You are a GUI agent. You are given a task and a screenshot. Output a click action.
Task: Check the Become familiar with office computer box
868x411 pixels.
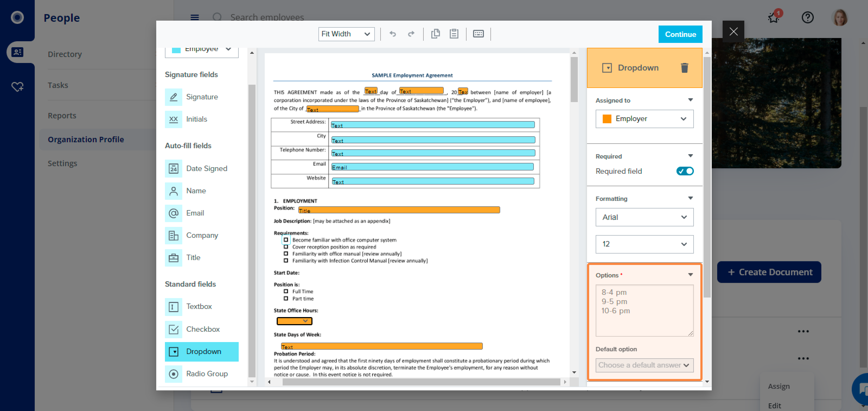click(286, 240)
